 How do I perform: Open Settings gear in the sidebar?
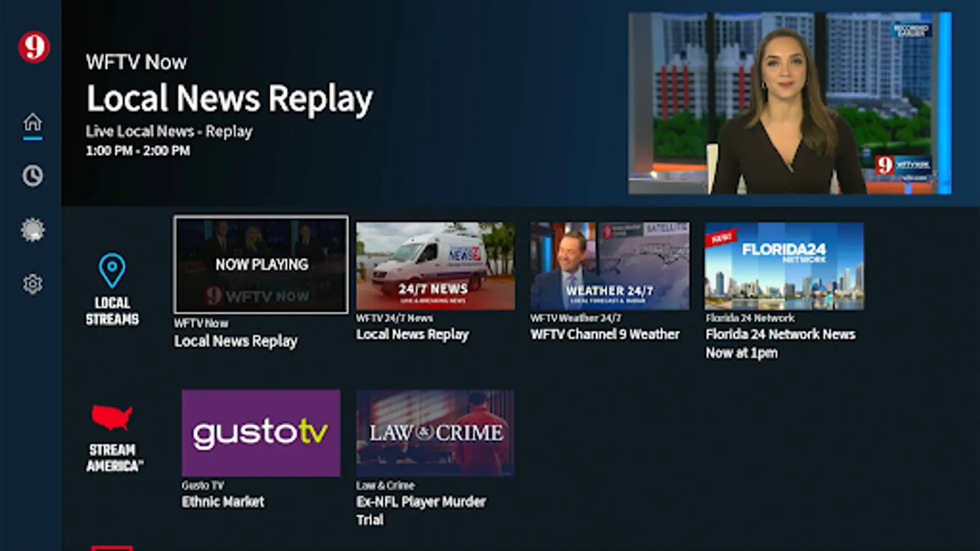click(x=33, y=283)
